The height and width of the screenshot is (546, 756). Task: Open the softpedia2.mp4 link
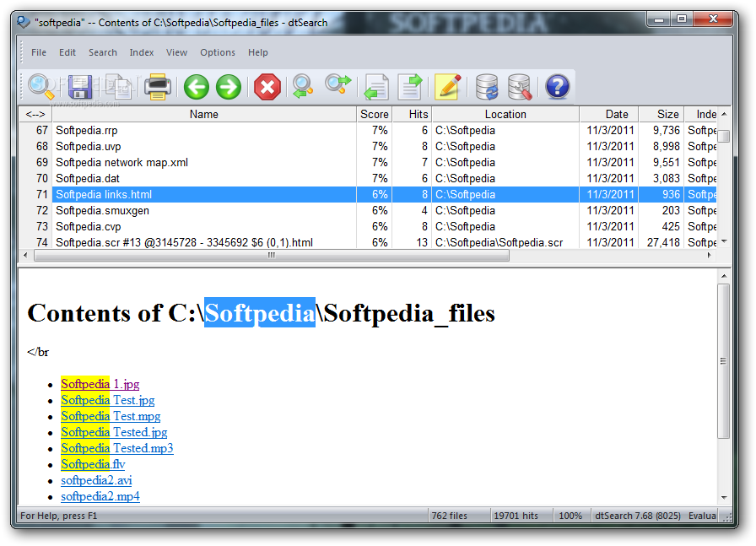click(100, 496)
